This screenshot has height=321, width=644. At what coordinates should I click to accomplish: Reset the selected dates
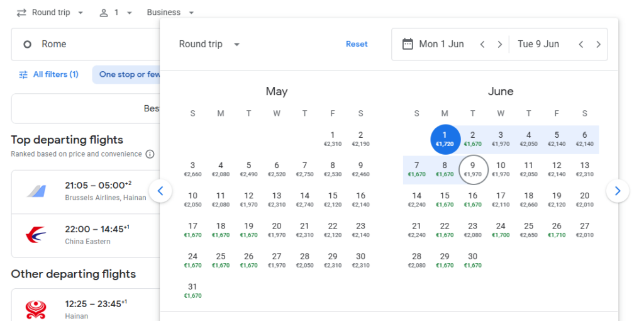357,44
